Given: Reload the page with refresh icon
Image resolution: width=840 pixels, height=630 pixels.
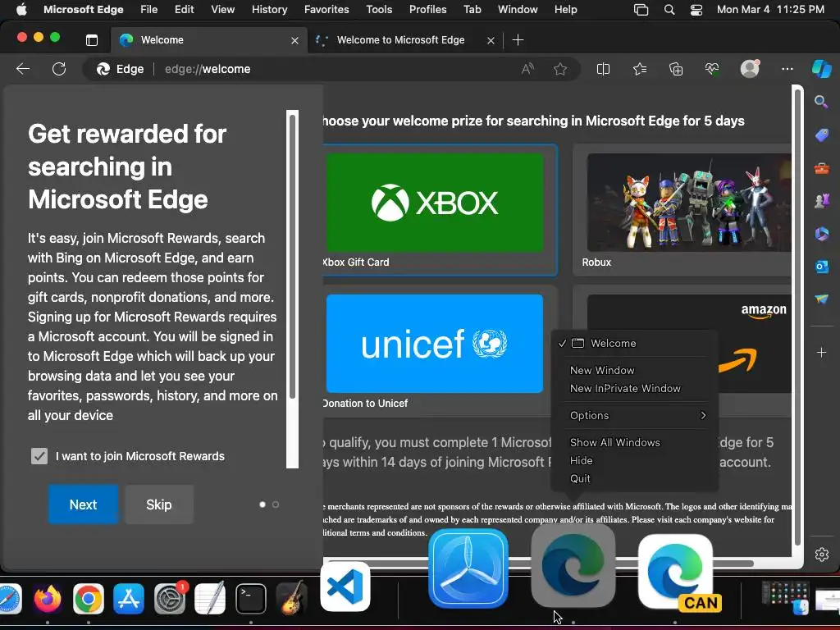Looking at the screenshot, I should coord(59,69).
